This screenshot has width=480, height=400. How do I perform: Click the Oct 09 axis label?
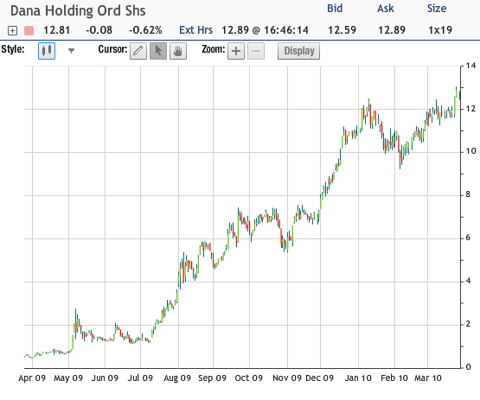(249, 378)
